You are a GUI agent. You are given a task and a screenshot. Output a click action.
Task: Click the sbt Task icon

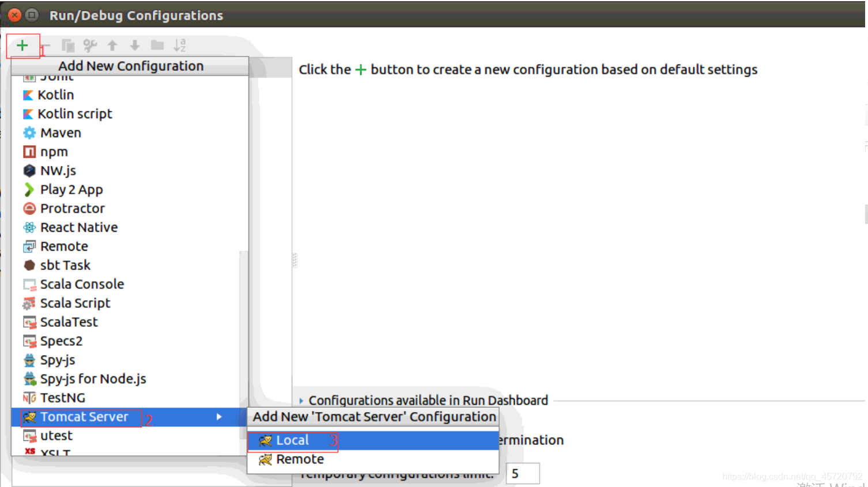point(29,266)
